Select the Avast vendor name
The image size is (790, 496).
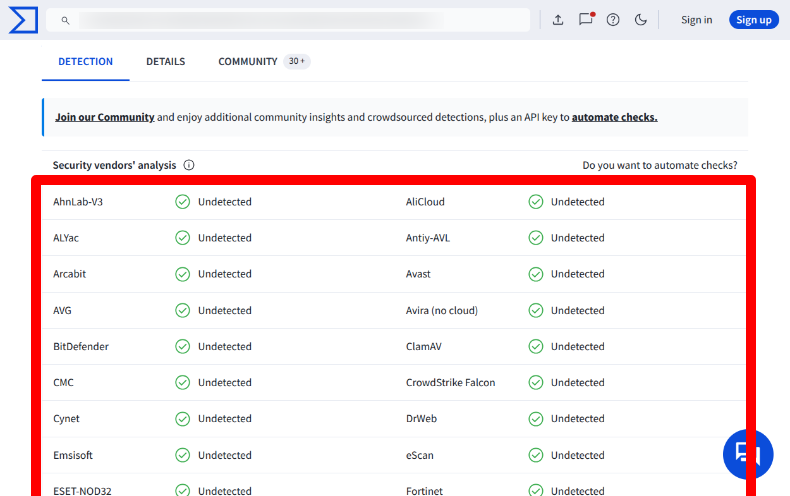click(418, 274)
